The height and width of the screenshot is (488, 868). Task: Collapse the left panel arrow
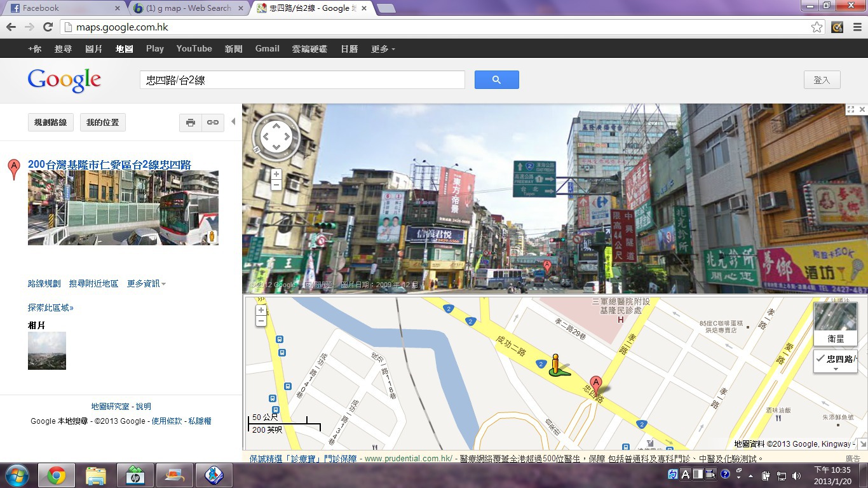point(233,121)
